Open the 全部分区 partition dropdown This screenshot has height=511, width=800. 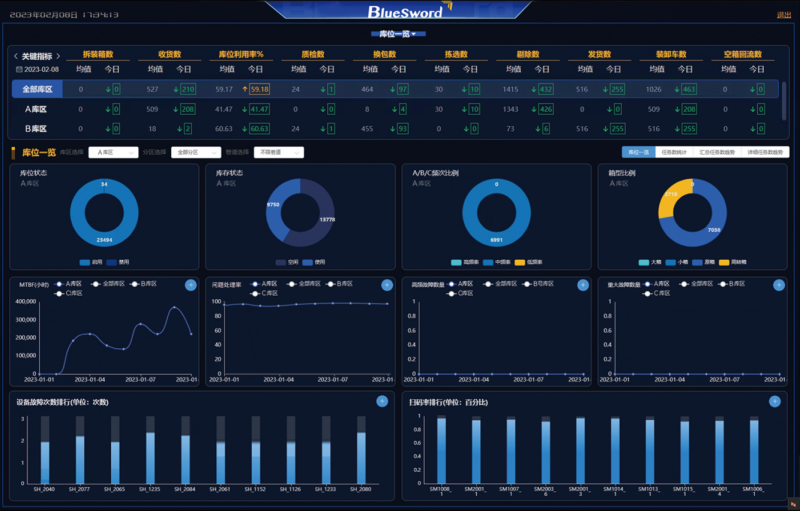click(x=194, y=152)
